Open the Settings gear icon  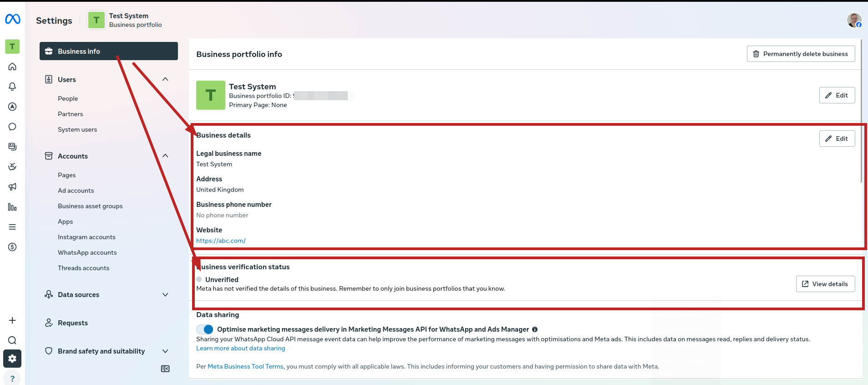[12, 359]
